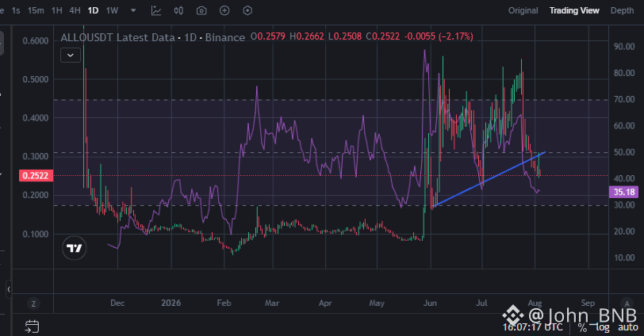Open the go-to-date calendar icon
The width and height of the screenshot is (644, 336).
point(32,326)
